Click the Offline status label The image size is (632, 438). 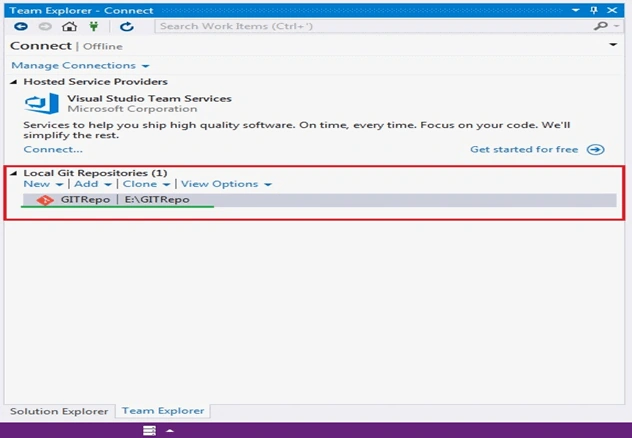coord(103,46)
